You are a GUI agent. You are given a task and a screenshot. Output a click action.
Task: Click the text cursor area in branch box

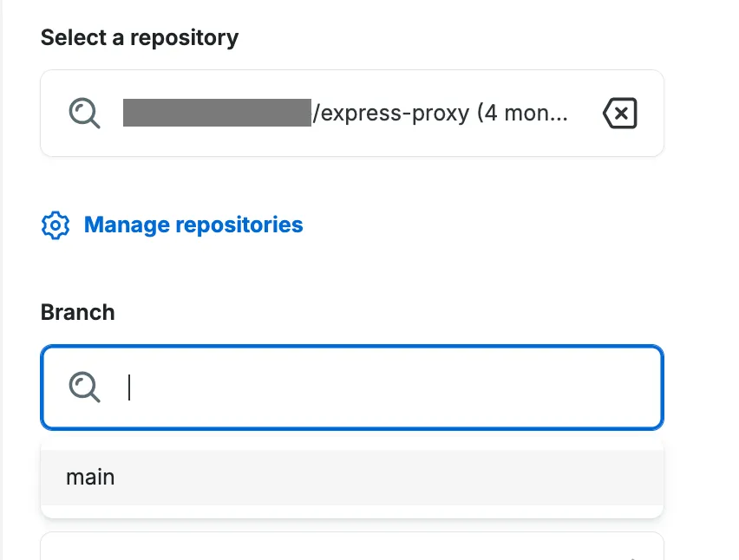(x=128, y=387)
